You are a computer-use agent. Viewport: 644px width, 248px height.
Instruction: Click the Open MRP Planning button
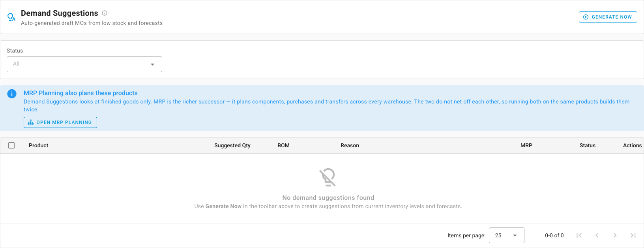[x=60, y=122]
